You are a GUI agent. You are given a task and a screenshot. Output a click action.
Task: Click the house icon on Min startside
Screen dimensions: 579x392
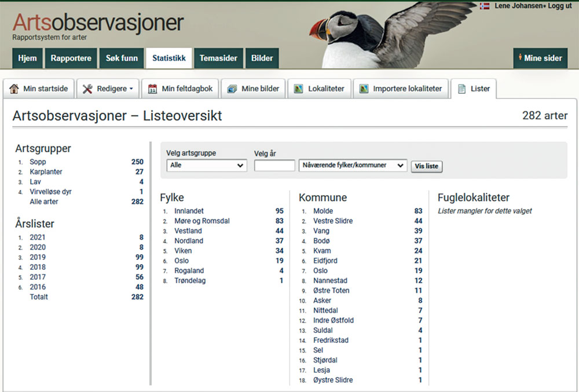[x=14, y=89]
